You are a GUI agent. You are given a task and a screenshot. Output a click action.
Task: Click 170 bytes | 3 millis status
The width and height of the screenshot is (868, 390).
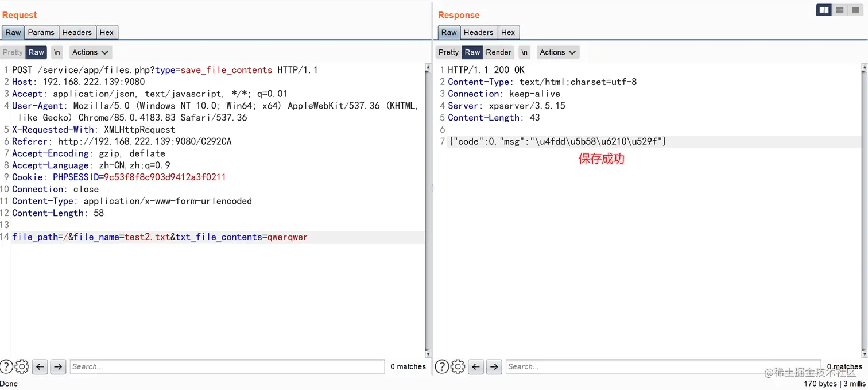tap(835, 384)
